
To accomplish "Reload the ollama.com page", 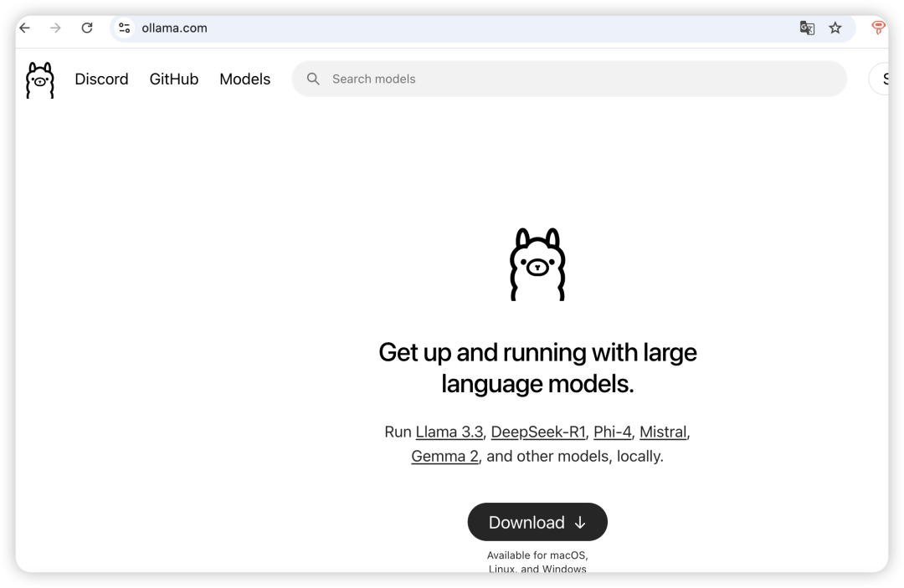I will [86, 28].
